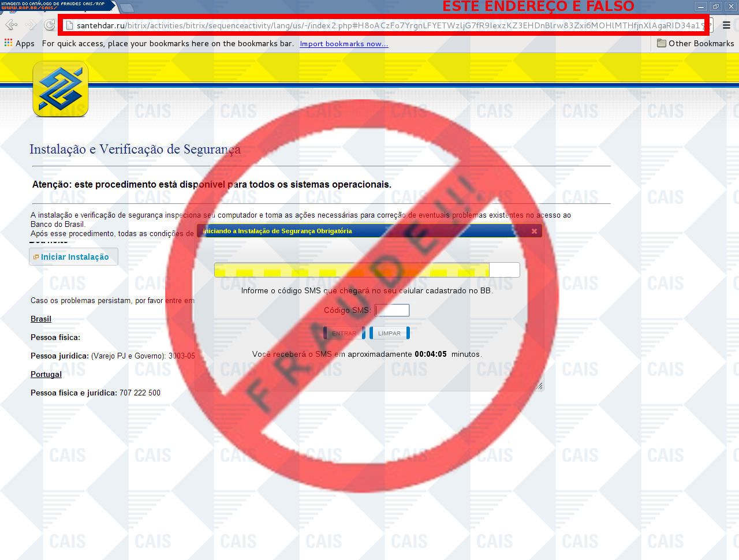Click the Código SMS input field
739x560 pixels.
pyautogui.click(x=392, y=311)
